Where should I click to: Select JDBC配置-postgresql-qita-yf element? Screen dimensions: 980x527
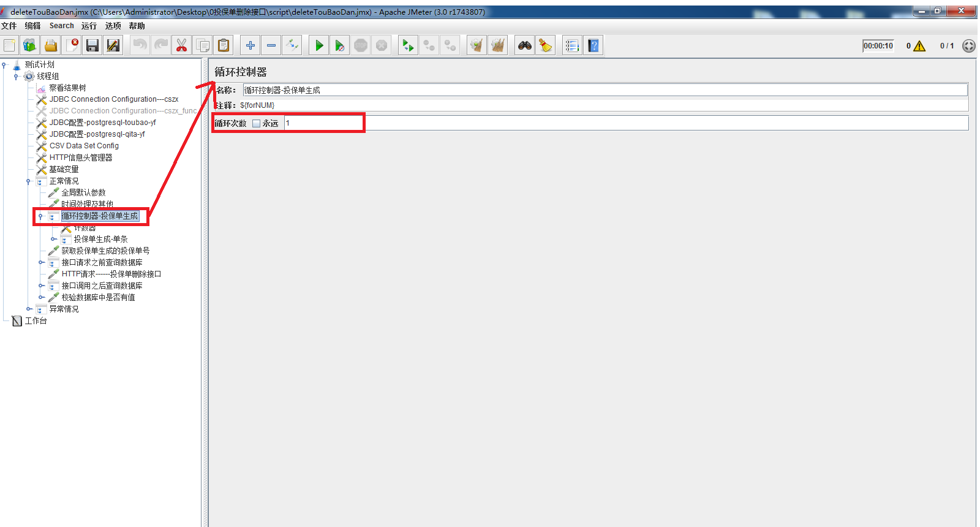[x=97, y=134]
